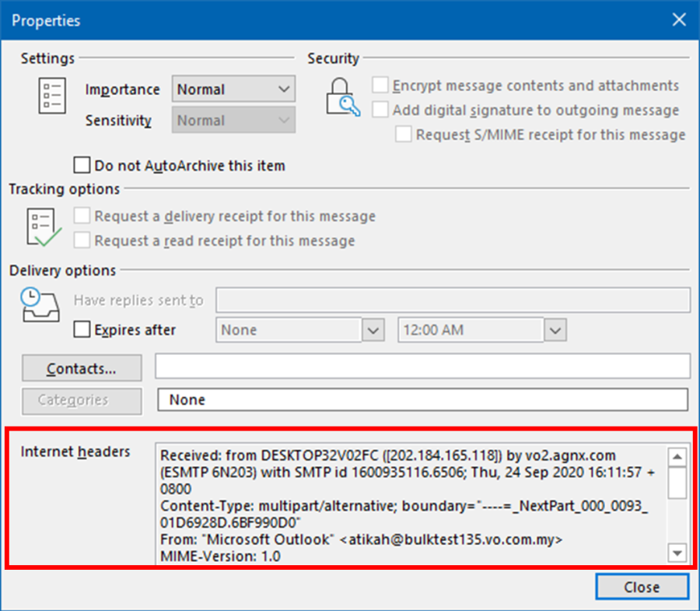Check Do not AutoArchive this item
700x611 pixels.
click(82, 165)
